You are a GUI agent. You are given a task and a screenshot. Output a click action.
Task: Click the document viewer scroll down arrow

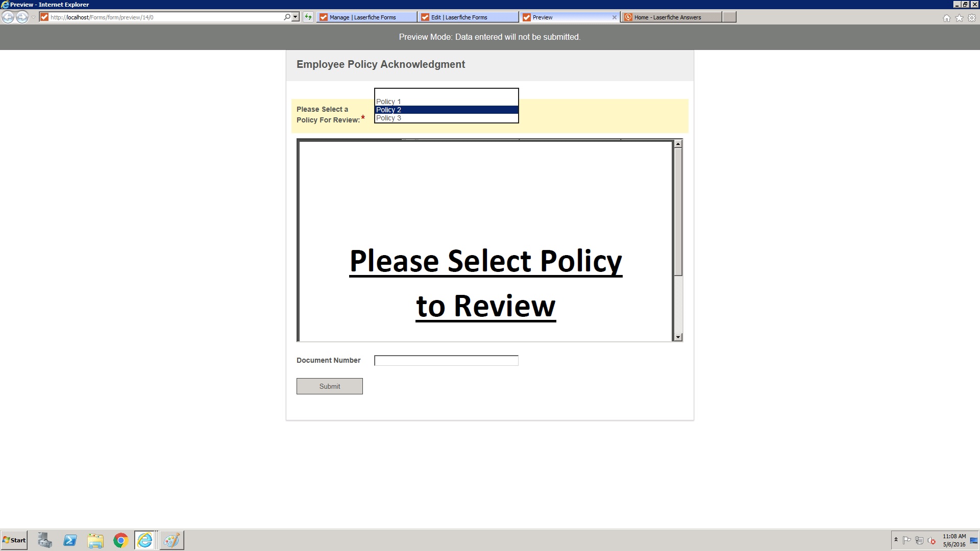678,337
